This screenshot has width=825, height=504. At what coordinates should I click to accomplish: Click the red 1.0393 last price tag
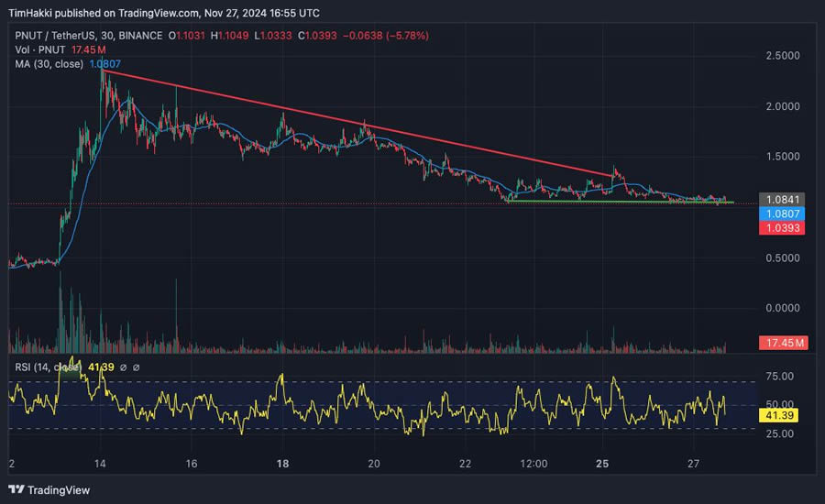pos(781,227)
